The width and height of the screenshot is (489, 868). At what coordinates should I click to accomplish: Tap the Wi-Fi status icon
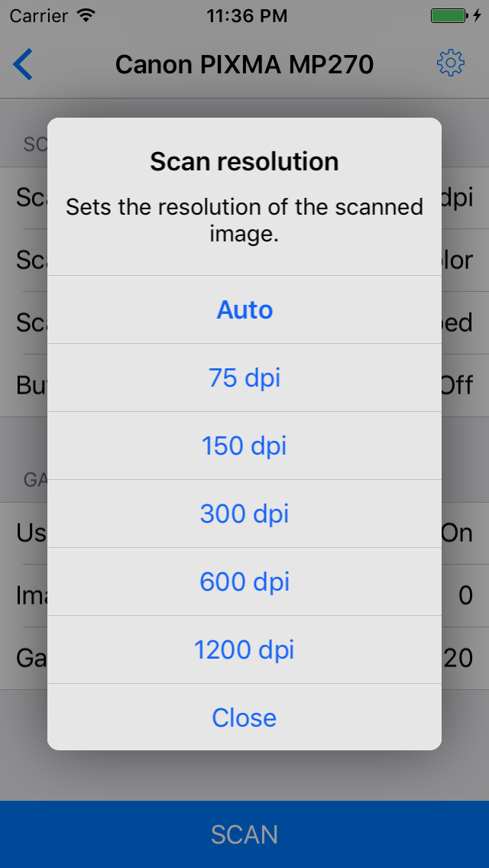pyautogui.click(x=86, y=15)
